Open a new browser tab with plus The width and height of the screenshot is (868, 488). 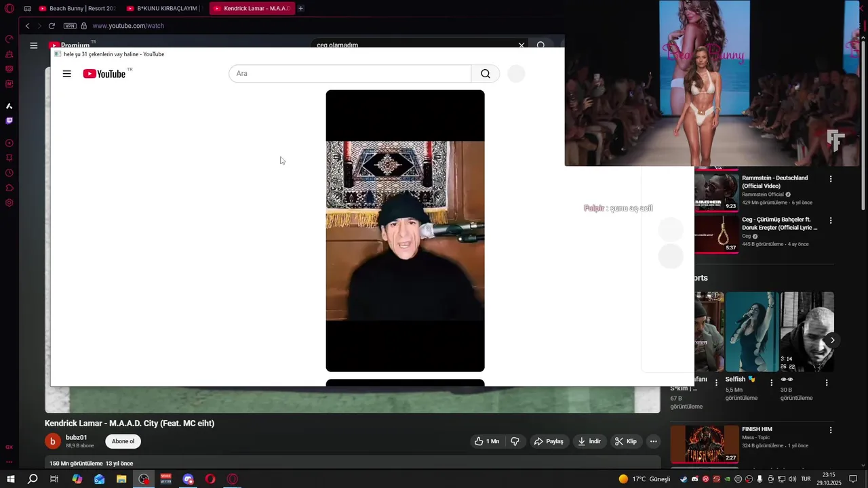(301, 8)
